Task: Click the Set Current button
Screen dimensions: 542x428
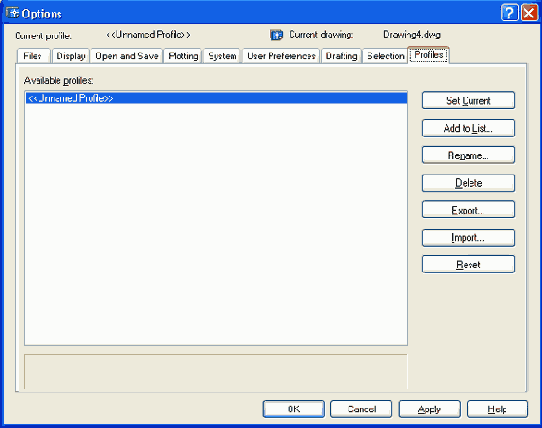Action: [468, 100]
